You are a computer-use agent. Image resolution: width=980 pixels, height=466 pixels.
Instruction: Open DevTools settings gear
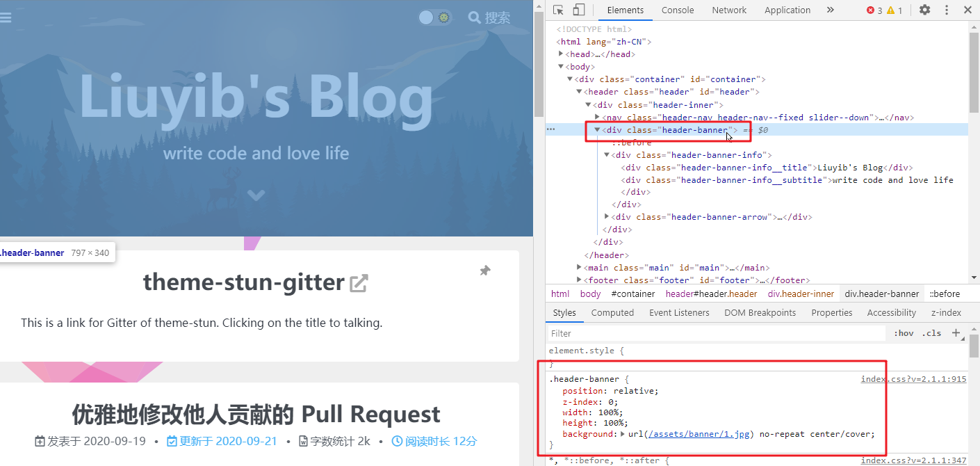click(x=925, y=10)
